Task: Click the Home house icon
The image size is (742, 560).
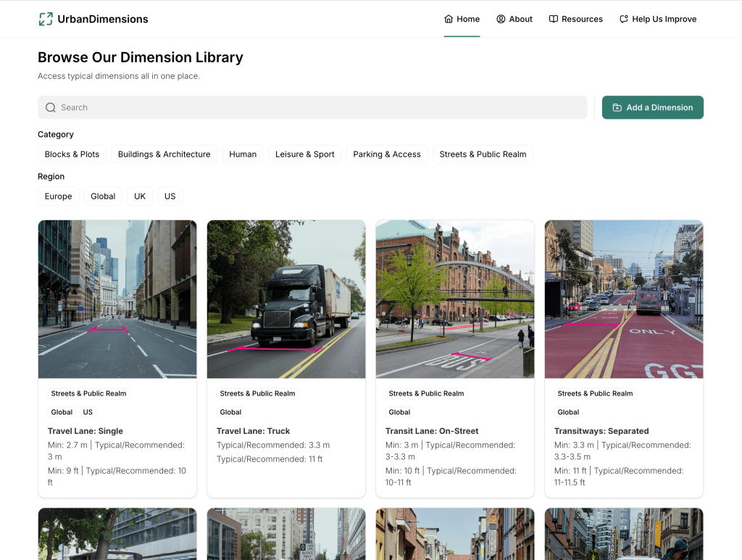Action: (x=449, y=20)
